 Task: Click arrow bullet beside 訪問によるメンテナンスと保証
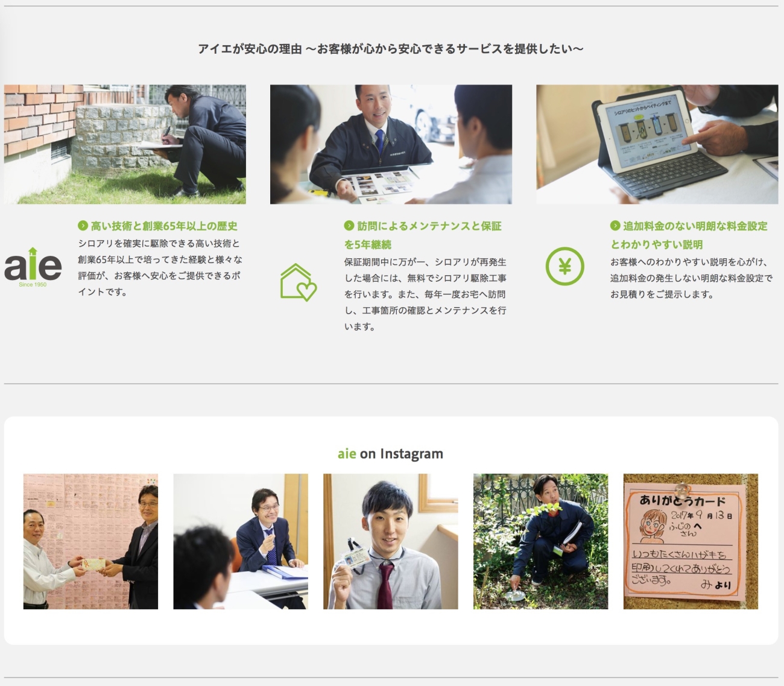click(349, 226)
